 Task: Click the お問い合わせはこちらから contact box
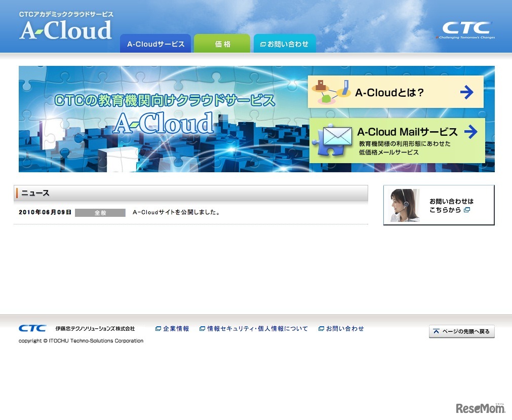point(438,205)
